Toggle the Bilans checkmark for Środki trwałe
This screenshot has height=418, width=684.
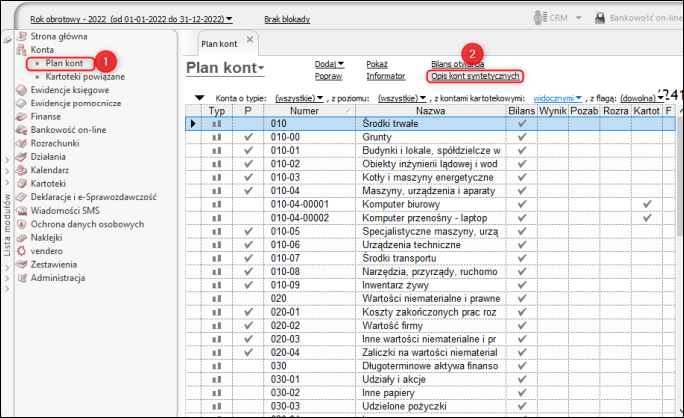coord(522,124)
